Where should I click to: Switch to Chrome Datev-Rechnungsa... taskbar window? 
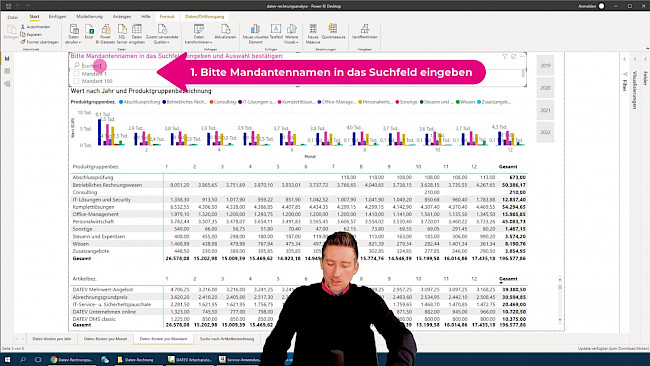72,359
